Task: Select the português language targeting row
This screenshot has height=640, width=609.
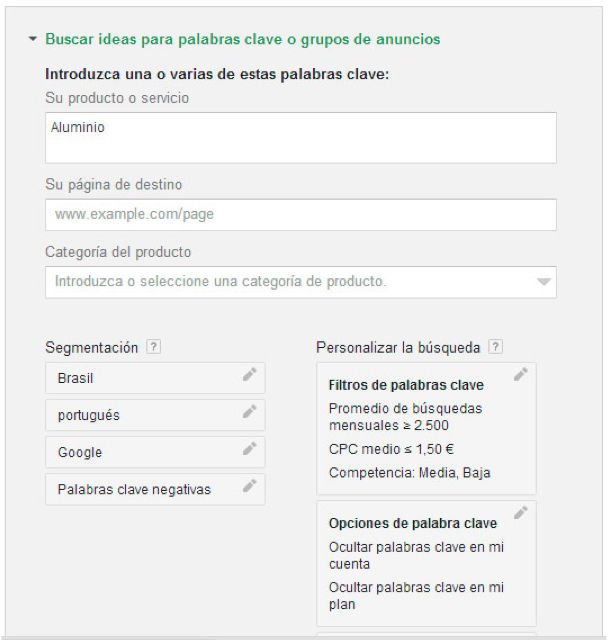Action: click(140, 415)
